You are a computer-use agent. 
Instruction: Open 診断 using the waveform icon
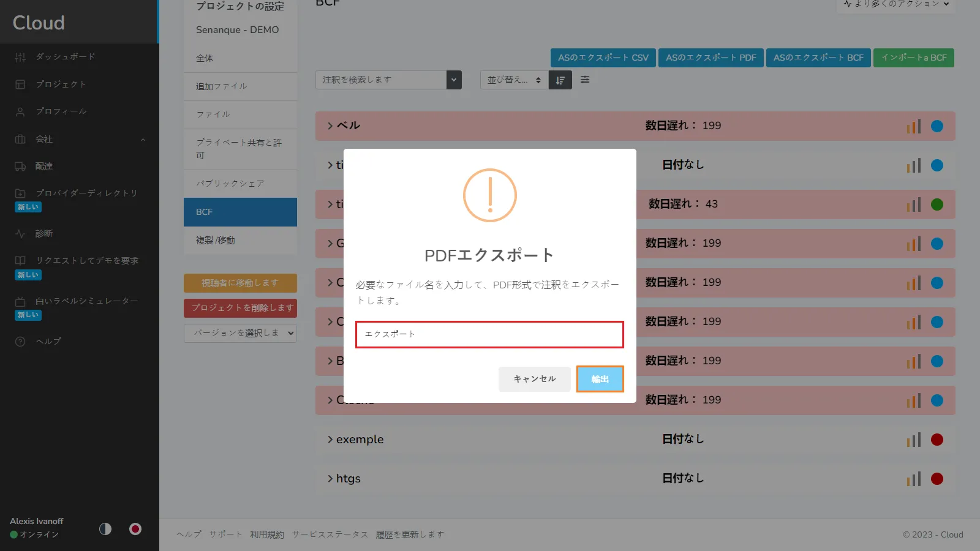[x=20, y=233]
